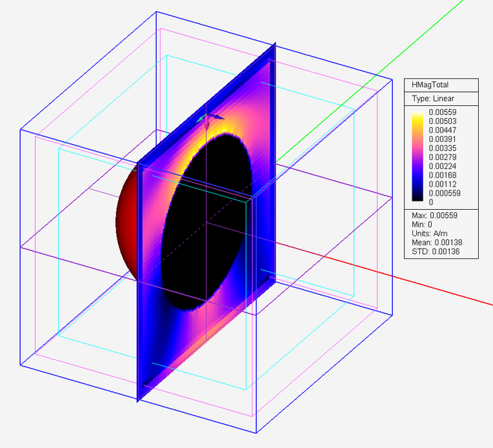Click the red sphere surface behind the plane
Screen dimensions: 493x448
[127, 223]
